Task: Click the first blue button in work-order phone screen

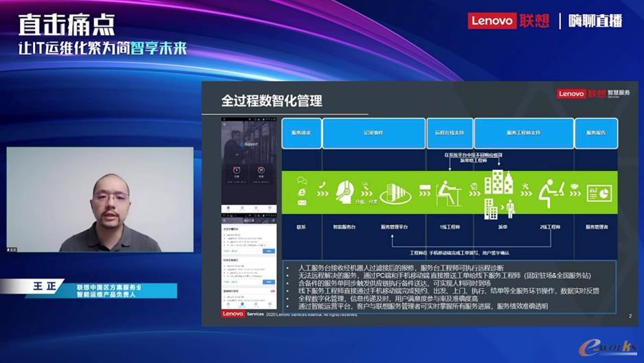Action: (x=269, y=250)
